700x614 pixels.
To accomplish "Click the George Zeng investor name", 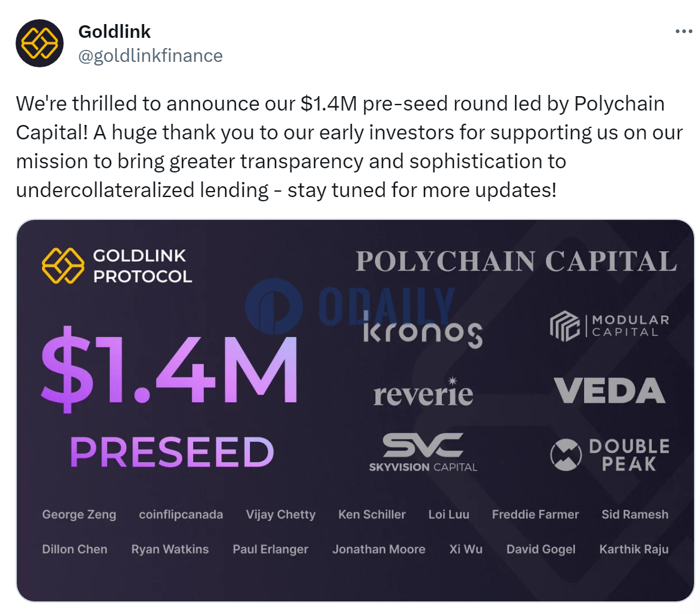I will point(79,515).
